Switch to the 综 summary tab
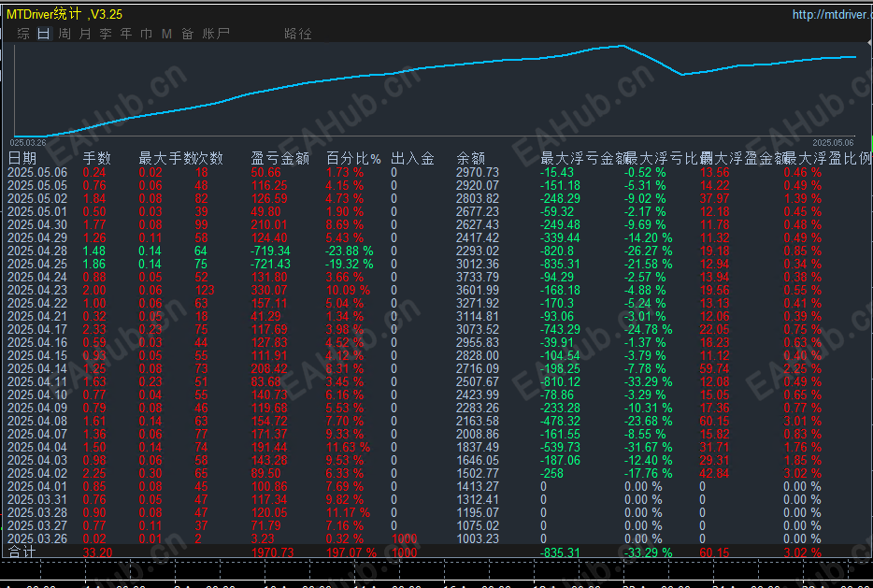 click(23, 34)
